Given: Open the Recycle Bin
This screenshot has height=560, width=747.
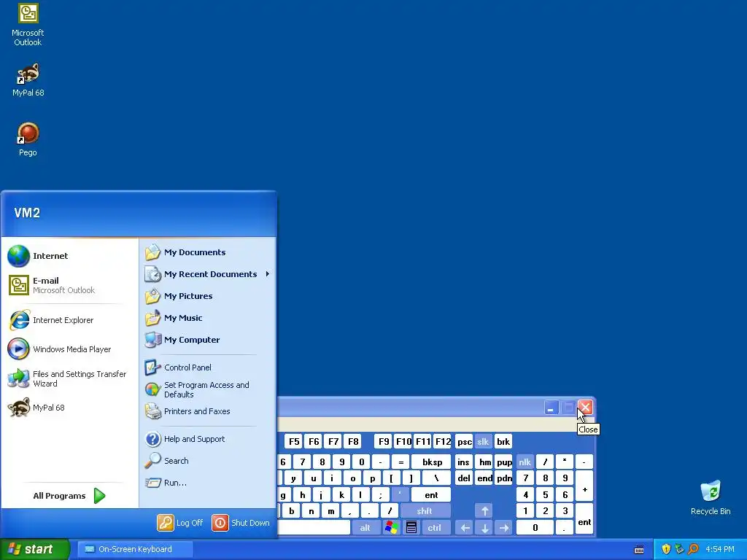Looking at the screenshot, I should click(711, 498).
